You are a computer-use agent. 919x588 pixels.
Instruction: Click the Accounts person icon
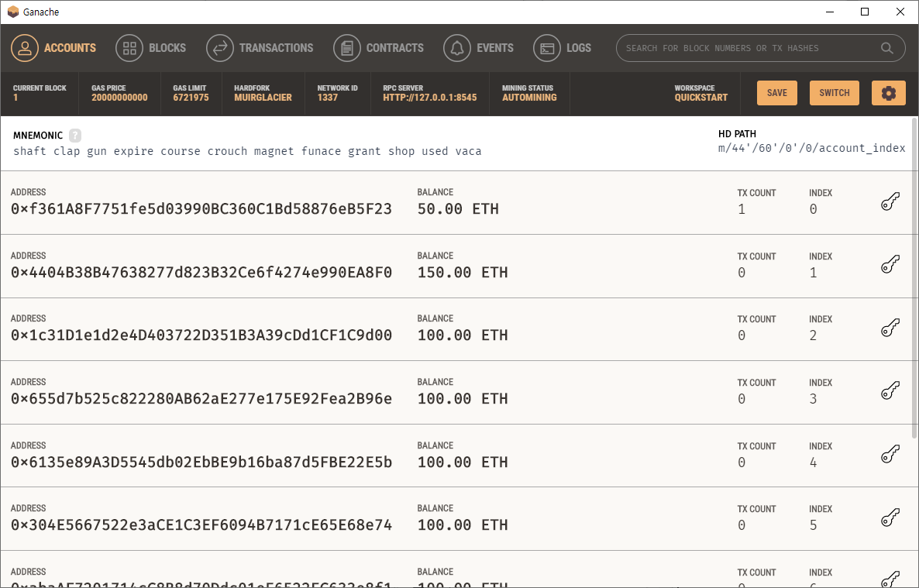(x=25, y=48)
